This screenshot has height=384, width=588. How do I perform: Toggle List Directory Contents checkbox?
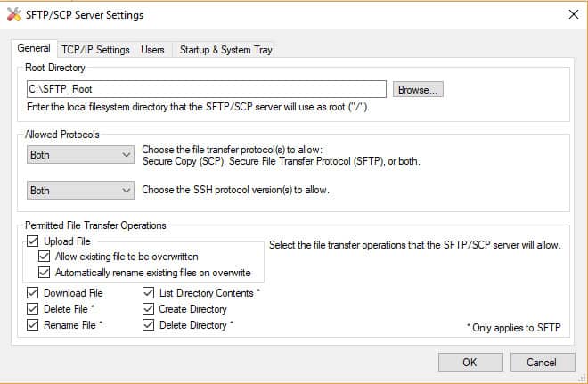[x=148, y=292]
